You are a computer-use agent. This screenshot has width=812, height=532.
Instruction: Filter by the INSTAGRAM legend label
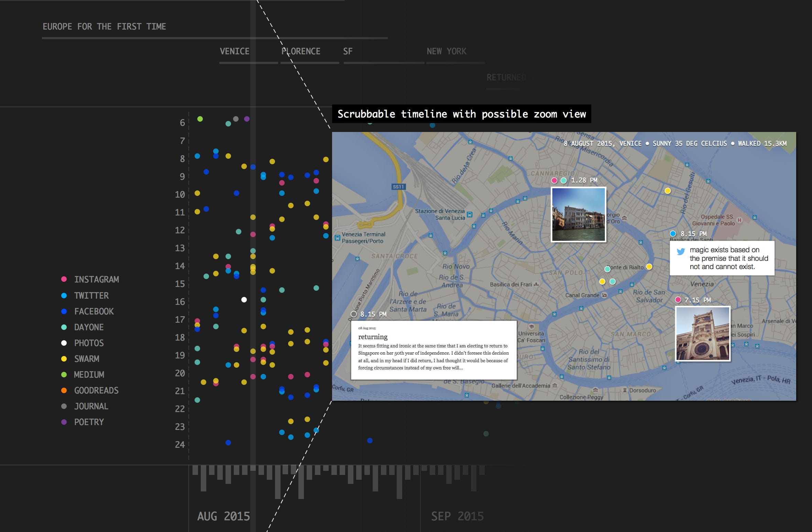coord(97,279)
